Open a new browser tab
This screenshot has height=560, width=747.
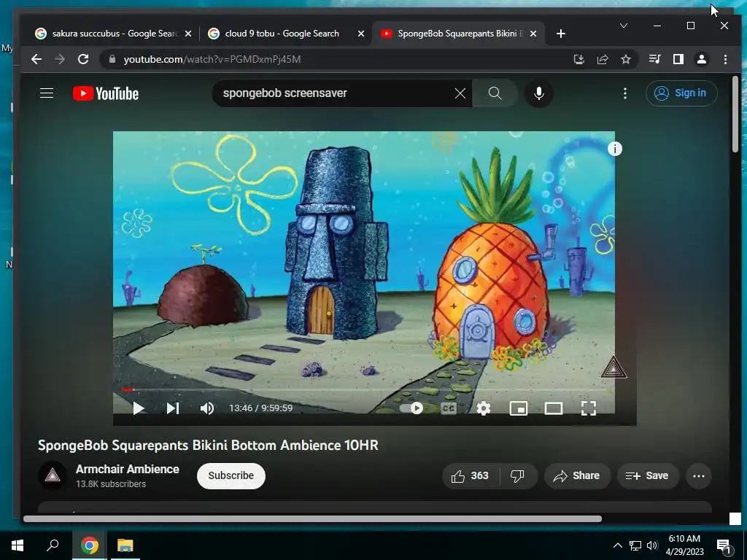point(561,34)
